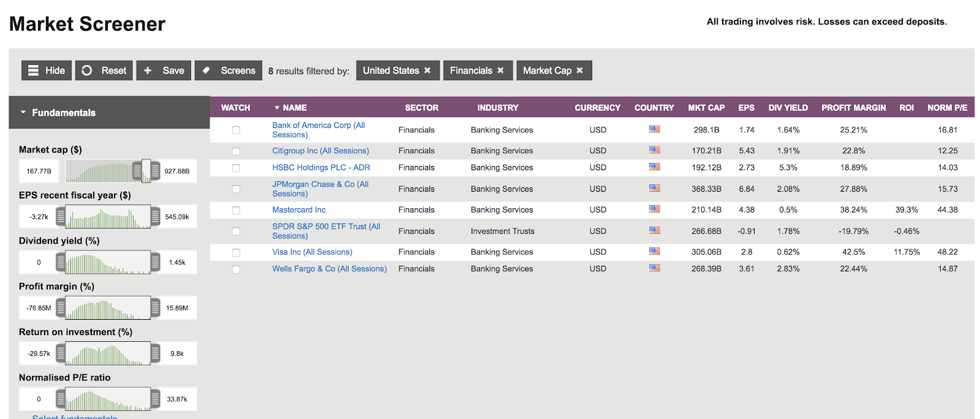The height and width of the screenshot is (419, 980).
Task: Click 39.3% ROI value for Mastercard
Action: [907, 209]
